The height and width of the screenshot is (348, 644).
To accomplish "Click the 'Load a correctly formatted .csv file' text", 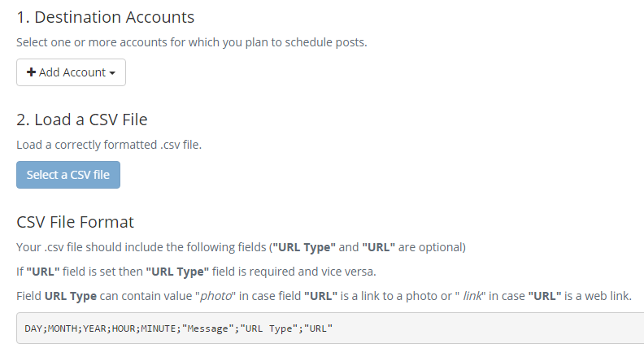I will point(109,145).
